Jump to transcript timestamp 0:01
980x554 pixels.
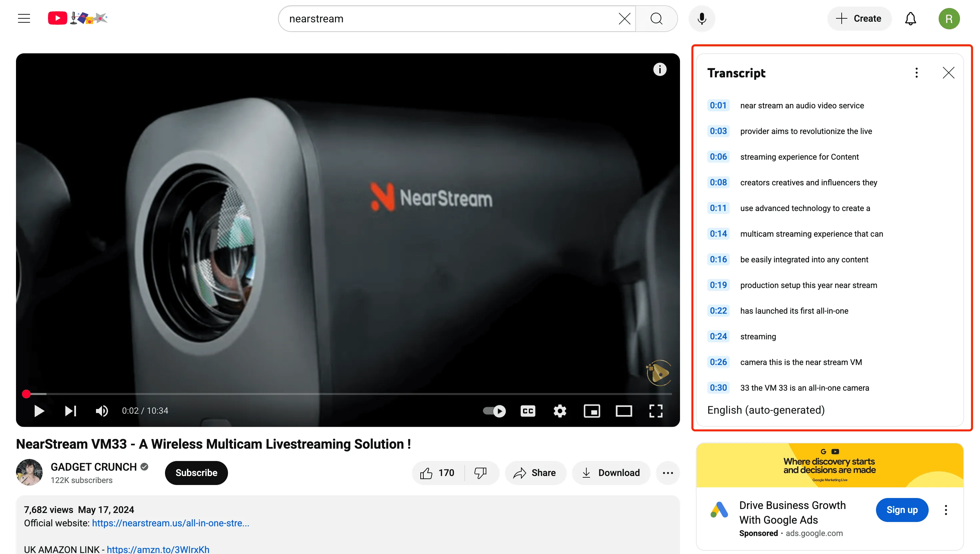718,105
